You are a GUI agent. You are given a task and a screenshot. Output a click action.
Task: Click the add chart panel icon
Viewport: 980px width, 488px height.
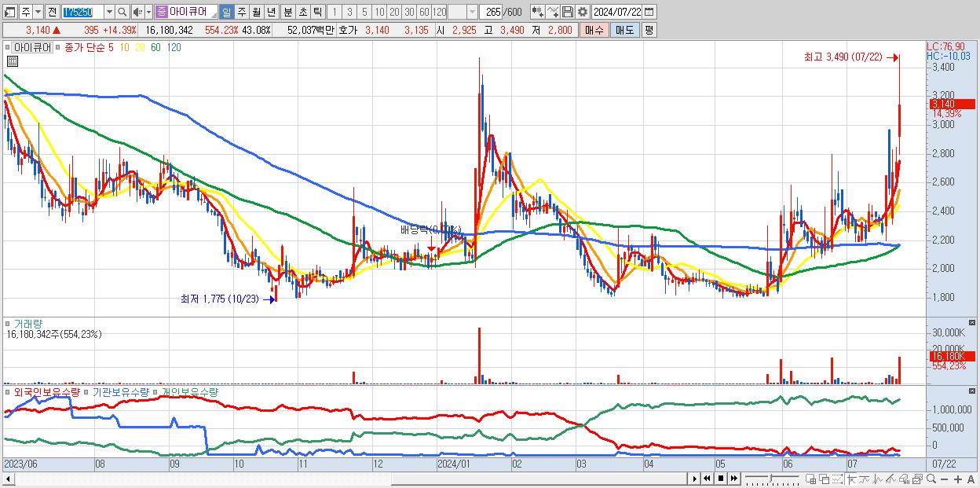pyautogui.click(x=811, y=478)
